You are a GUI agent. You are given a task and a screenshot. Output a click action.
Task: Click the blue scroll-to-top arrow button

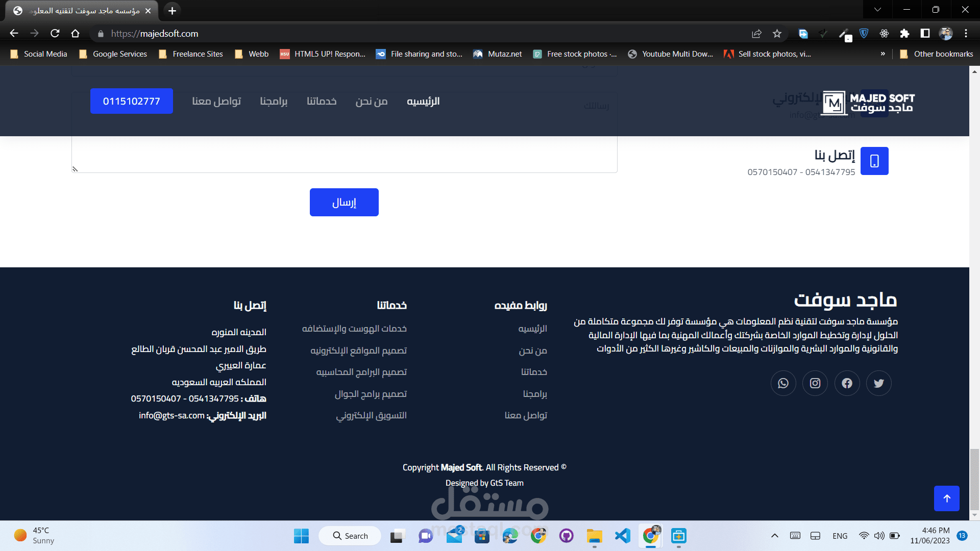click(x=946, y=498)
